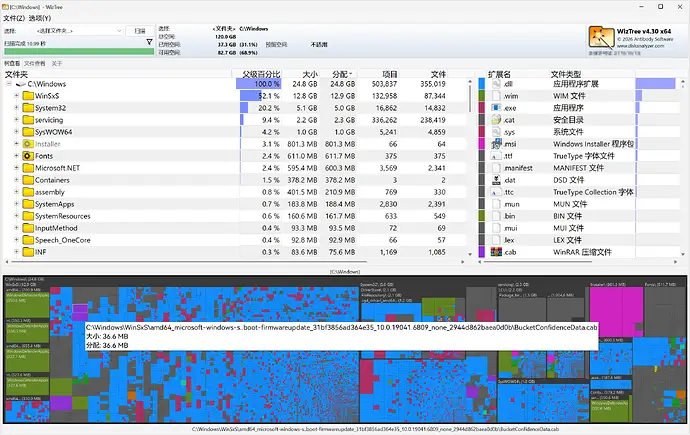Click the SysWOW64 folder icon
The height and width of the screenshot is (435, 690).
click(x=28, y=132)
